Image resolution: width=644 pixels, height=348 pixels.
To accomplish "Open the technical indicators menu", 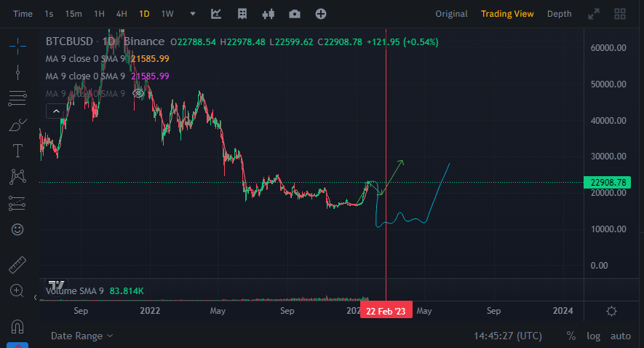I will pyautogui.click(x=216, y=14).
